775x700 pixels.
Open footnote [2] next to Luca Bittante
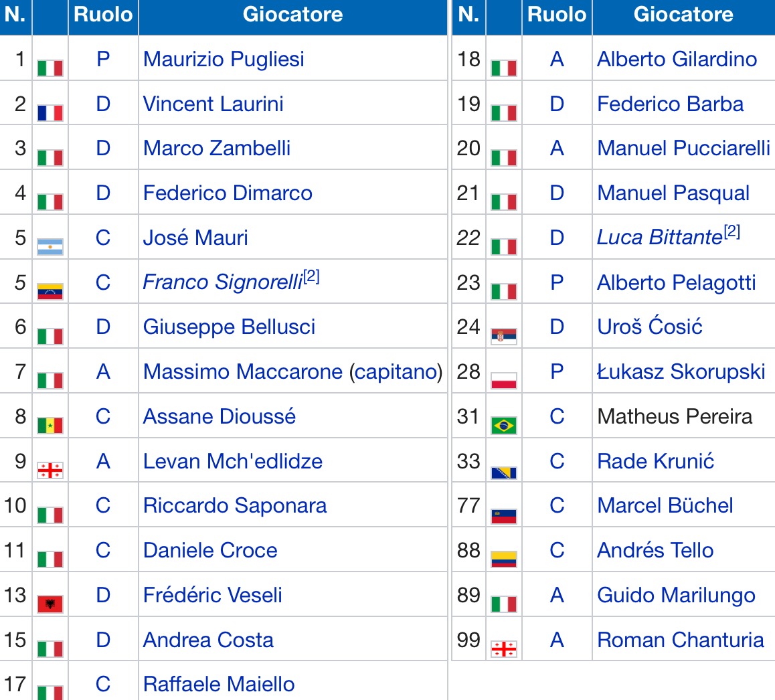pyautogui.click(x=731, y=232)
